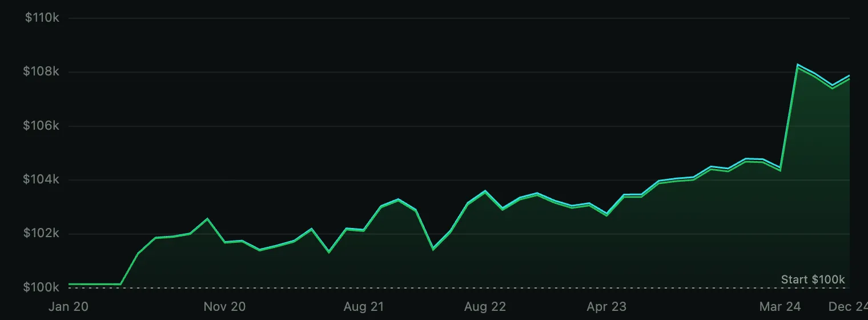
Task: Click the chart line's highest peak above $108k
Action: pos(797,65)
